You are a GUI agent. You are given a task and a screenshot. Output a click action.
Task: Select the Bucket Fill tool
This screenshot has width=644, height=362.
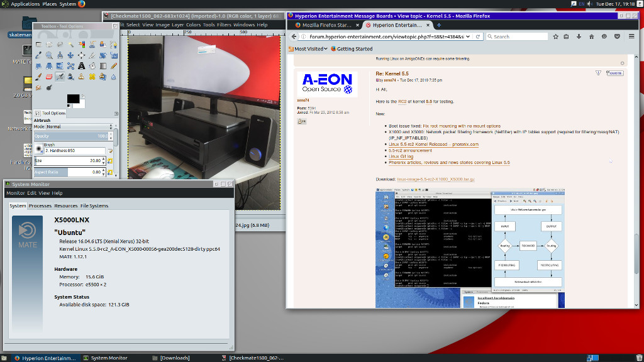[x=92, y=65]
